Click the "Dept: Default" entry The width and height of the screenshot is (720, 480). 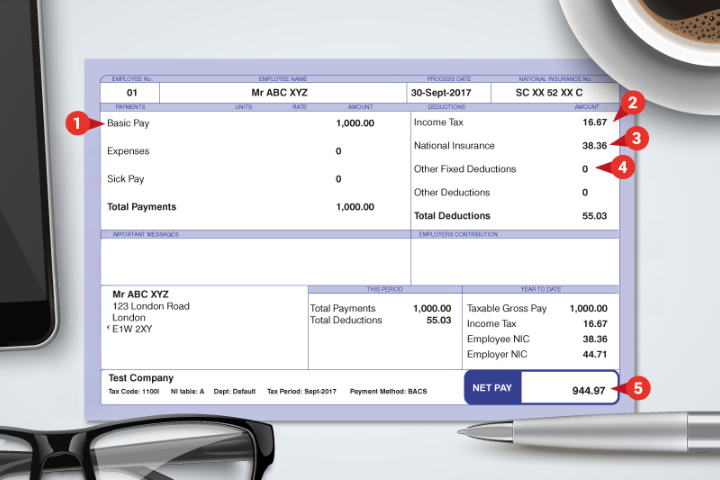click(x=235, y=391)
